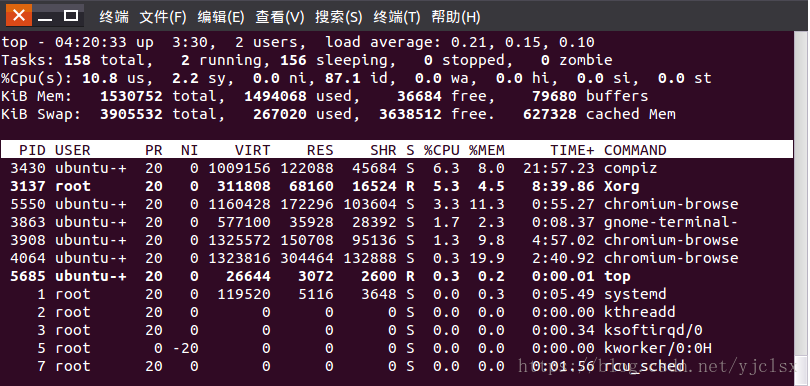Click the 19.9 %MEM value
This screenshot has height=386, width=810.
[487, 258]
